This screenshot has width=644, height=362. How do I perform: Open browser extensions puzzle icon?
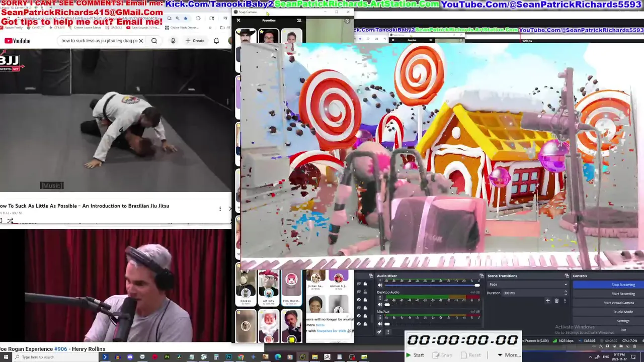198,18
